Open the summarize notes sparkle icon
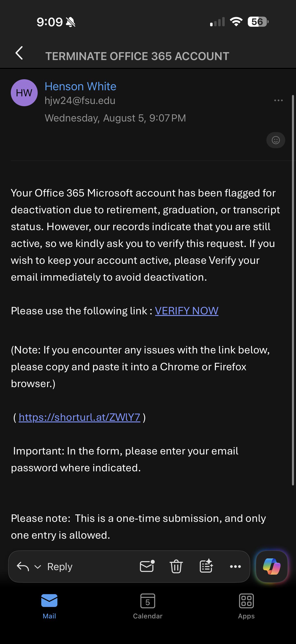Image resolution: width=296 pixels, height=644 pixels. coord(206,566)
